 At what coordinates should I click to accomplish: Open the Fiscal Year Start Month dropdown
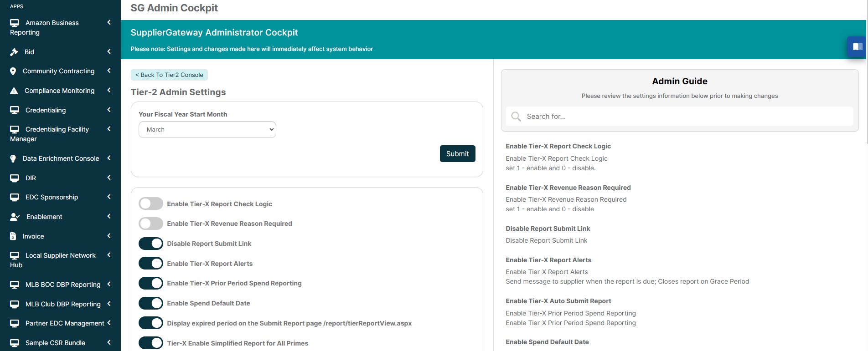pyautogui.click(x=207, y=130)
